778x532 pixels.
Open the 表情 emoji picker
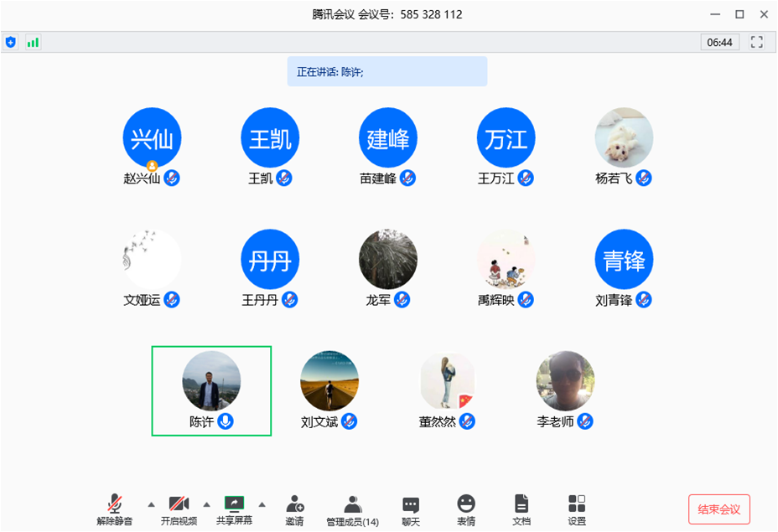pos(466,510)
